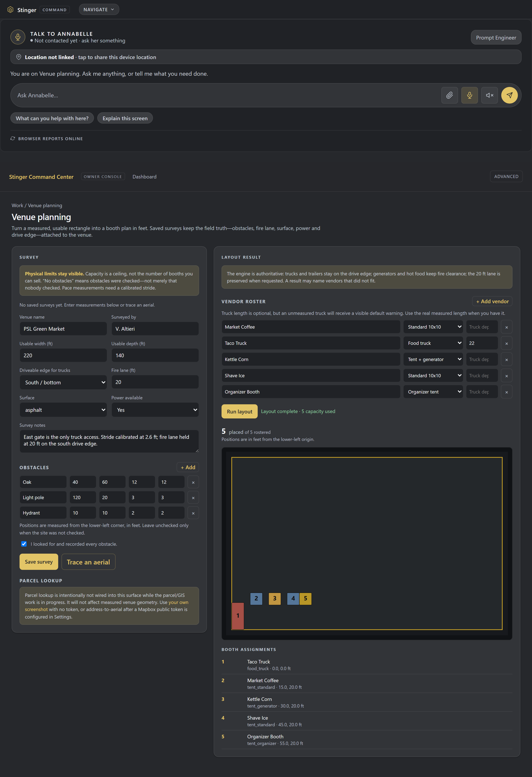Toggle the muted speaker icon
The height and width of the screenshot is (777, 532).
[x=490, y=95]
